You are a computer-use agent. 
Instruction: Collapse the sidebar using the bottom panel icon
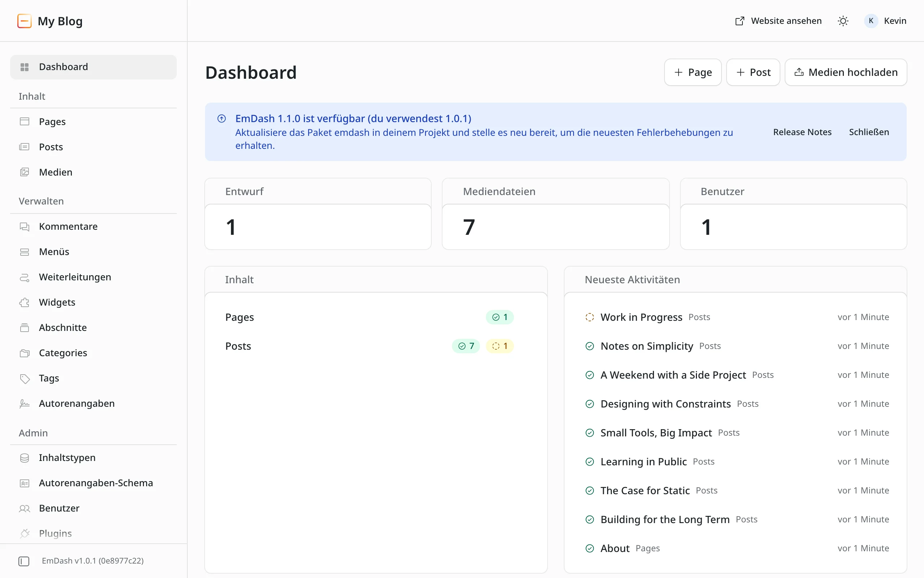pos(24,561)
